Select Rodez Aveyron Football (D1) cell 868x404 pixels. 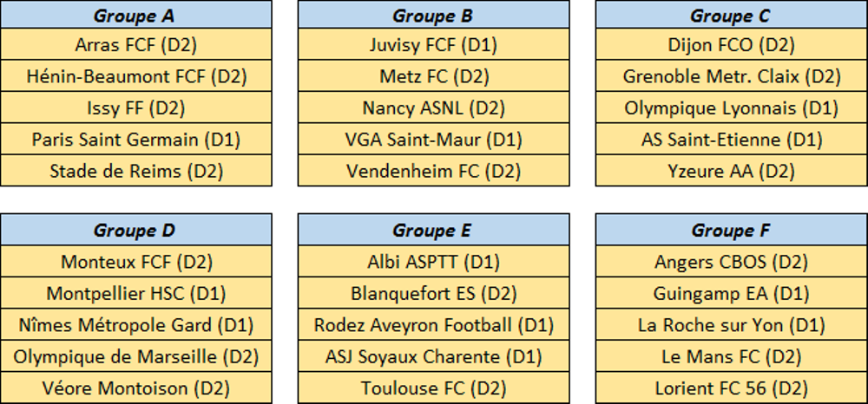(433, 324)
